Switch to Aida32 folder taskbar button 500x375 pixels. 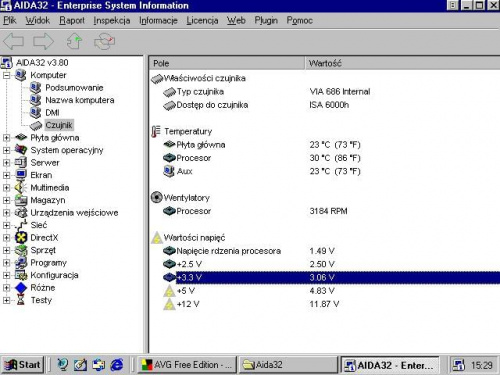point(288,365)
